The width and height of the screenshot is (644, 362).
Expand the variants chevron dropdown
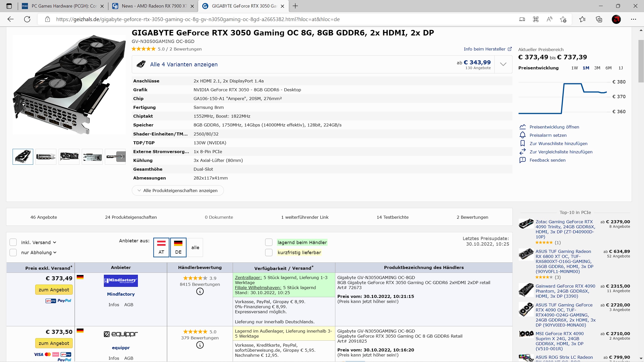tap(503, 64)
